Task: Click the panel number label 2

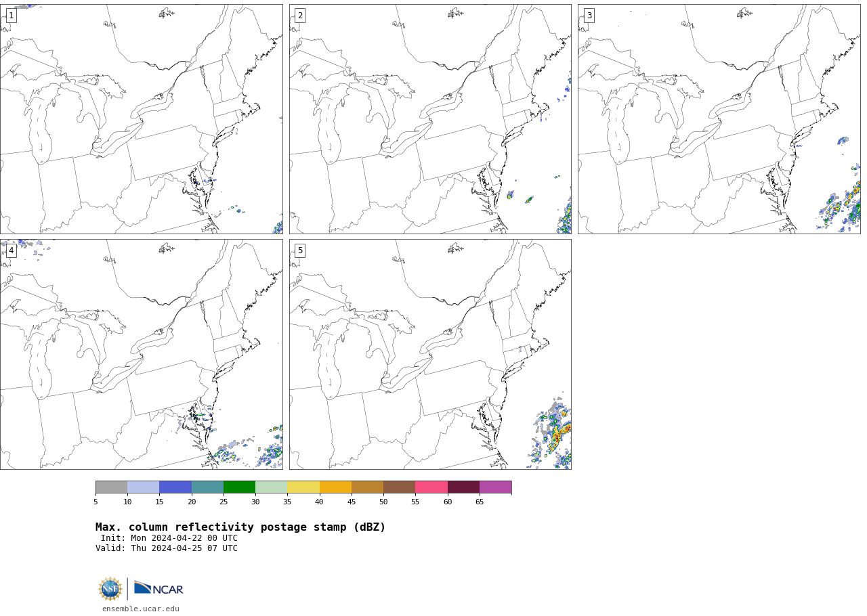Action: (300, 16)
